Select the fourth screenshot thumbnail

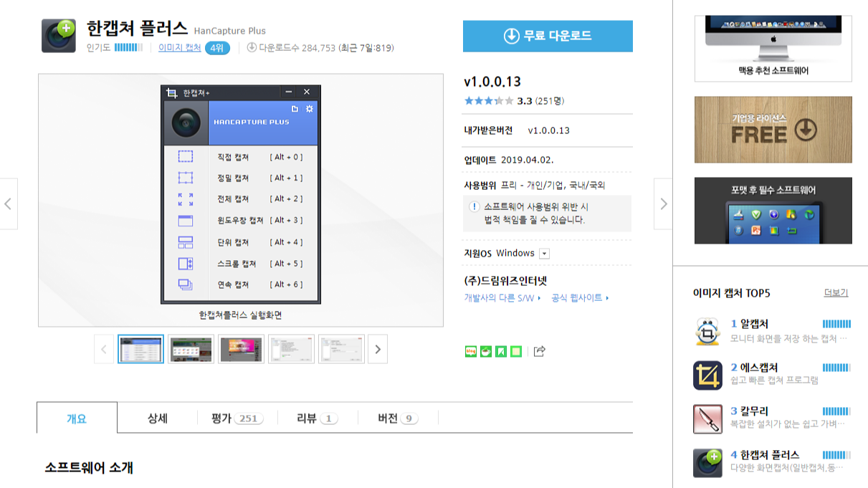(291, 349)
